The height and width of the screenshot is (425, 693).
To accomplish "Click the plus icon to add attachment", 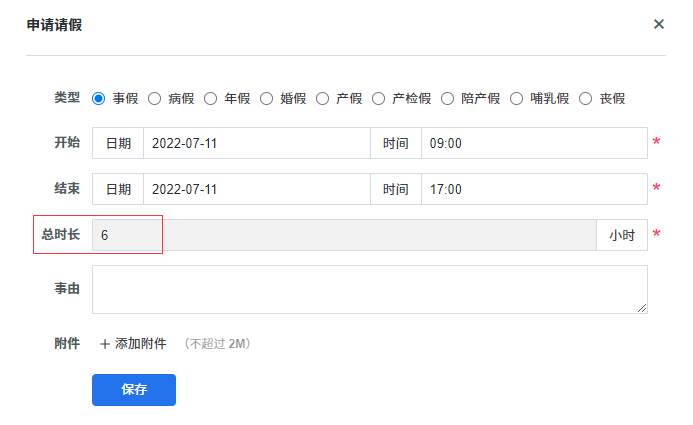I will point(104,344).
